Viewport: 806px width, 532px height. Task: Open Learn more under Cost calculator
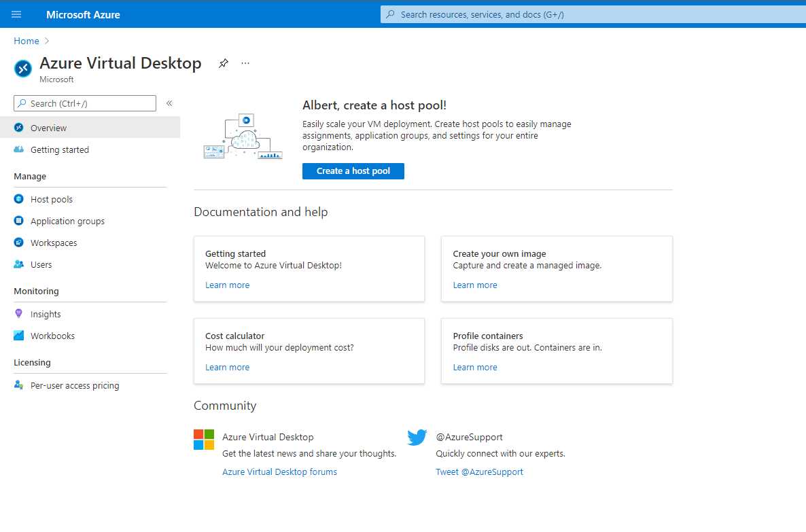pyautogui.click(x=227, y=367)
